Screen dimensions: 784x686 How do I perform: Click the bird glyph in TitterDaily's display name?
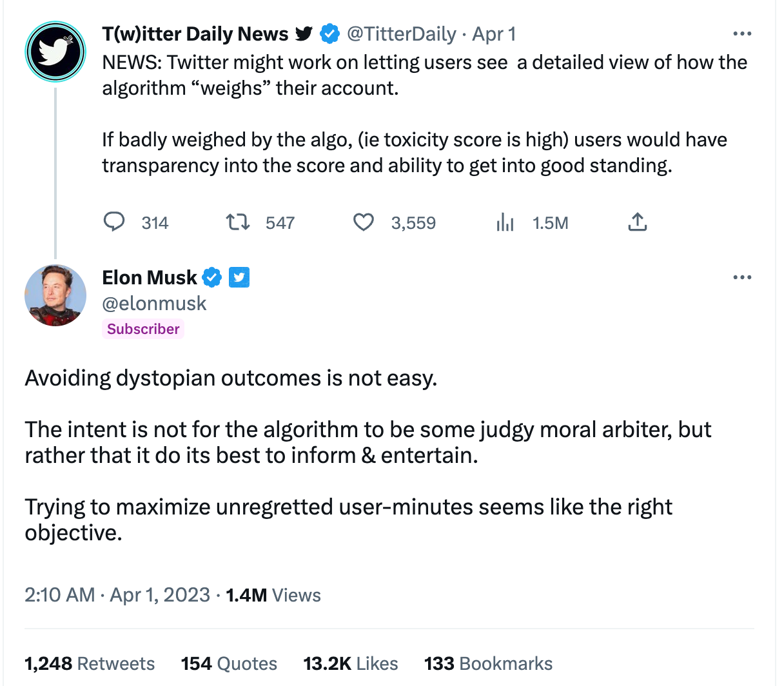click(304, 34)
